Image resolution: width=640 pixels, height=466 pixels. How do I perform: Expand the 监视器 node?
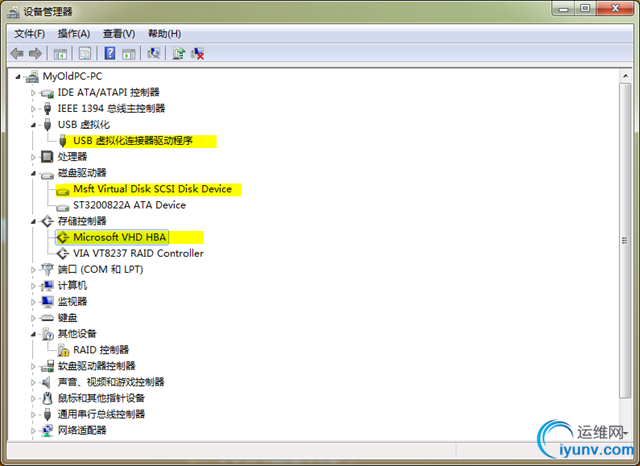point(33,302)
